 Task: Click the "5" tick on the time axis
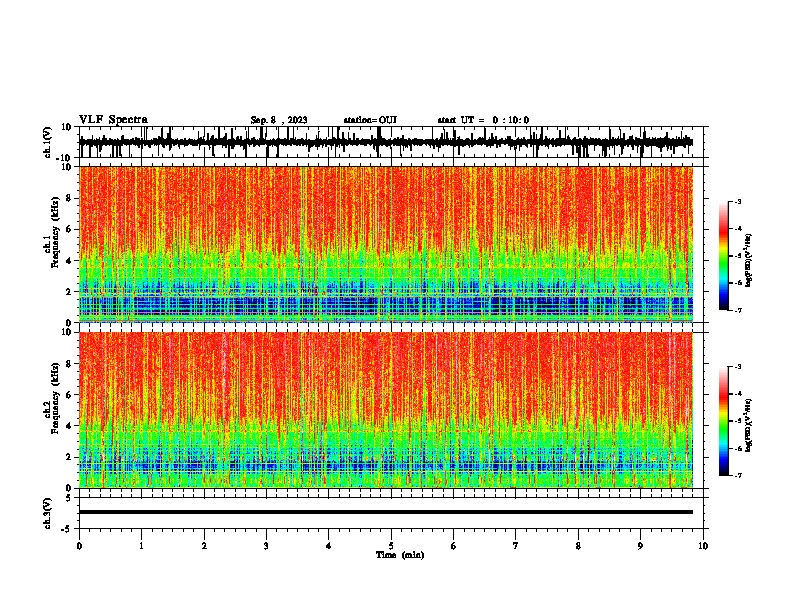(391, 546)
